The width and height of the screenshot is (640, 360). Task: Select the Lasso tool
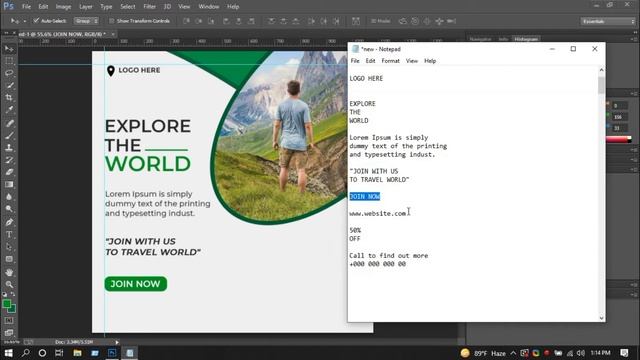pos(9,73)
